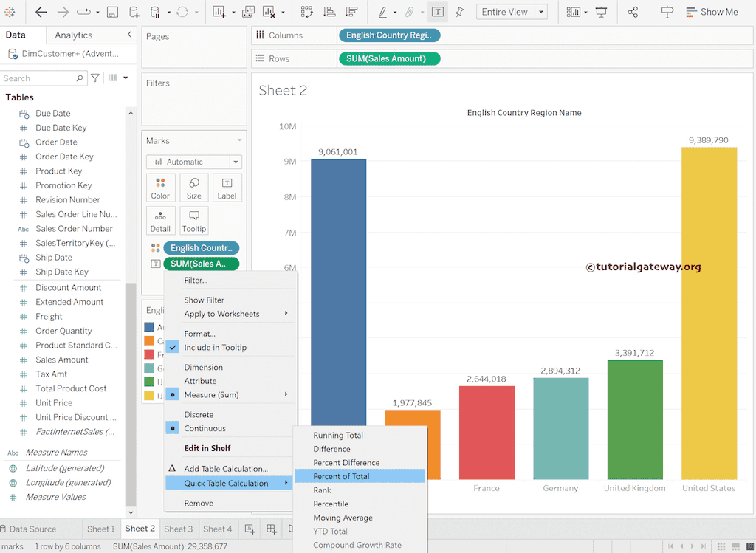This screenshot has width=756, height=553.
Task: Click the Size button in the Marks card
Action: tap(193, 187)
